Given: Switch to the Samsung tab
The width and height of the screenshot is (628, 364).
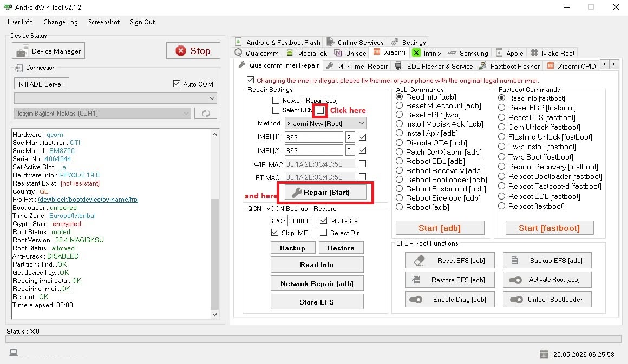Looking at the screenshot, I should pos(469,53).
